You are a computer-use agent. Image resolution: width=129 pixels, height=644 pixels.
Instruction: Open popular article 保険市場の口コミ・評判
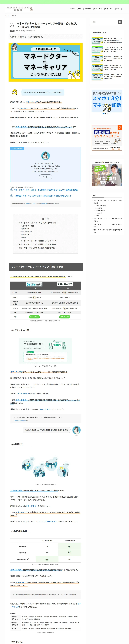[x=113, y=58]
